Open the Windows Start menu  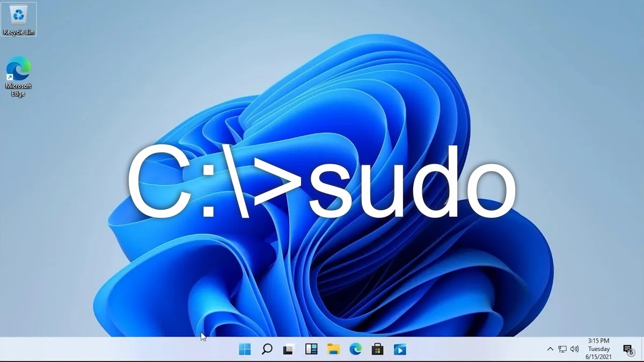245,350
